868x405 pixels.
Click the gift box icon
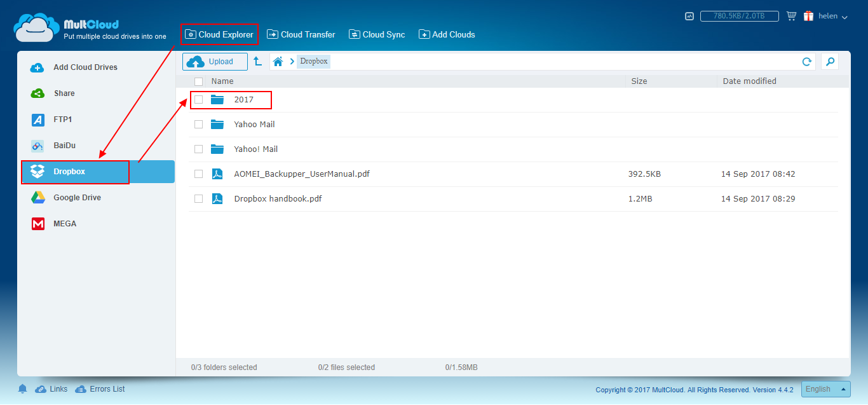point(808,16)
